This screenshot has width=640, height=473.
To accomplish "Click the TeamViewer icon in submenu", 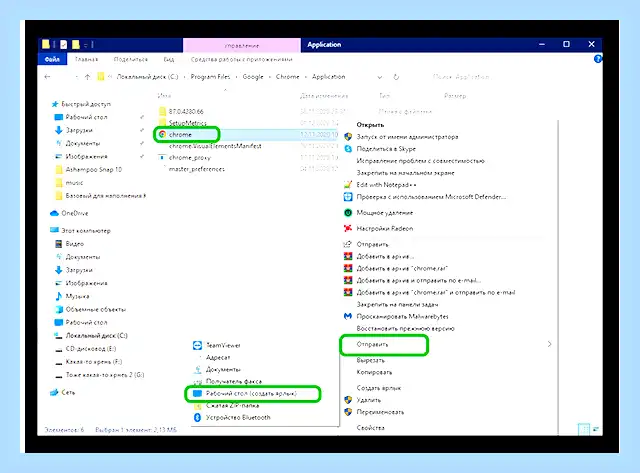I will (x=197, y=345).
